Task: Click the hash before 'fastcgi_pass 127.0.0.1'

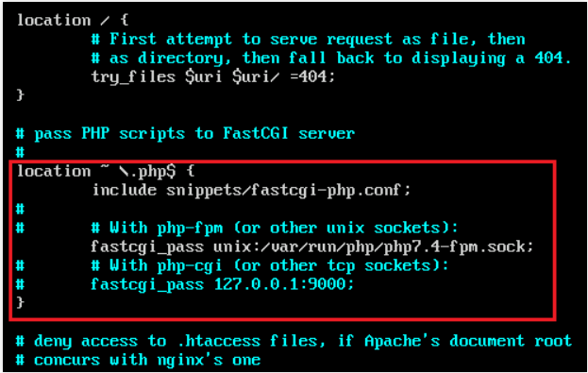Action: 20,284
